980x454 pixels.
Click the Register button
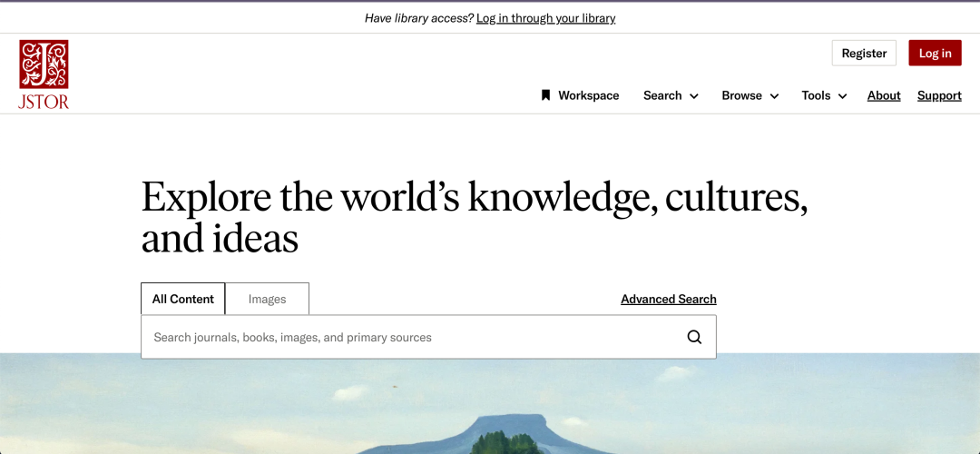coord(864,54)
